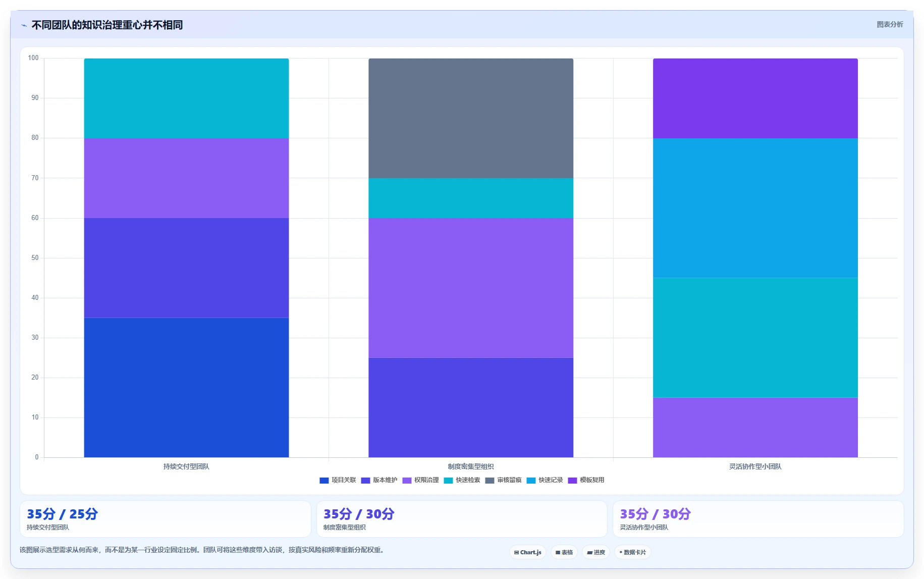Click the 进度 tag pill

point(596,552)
